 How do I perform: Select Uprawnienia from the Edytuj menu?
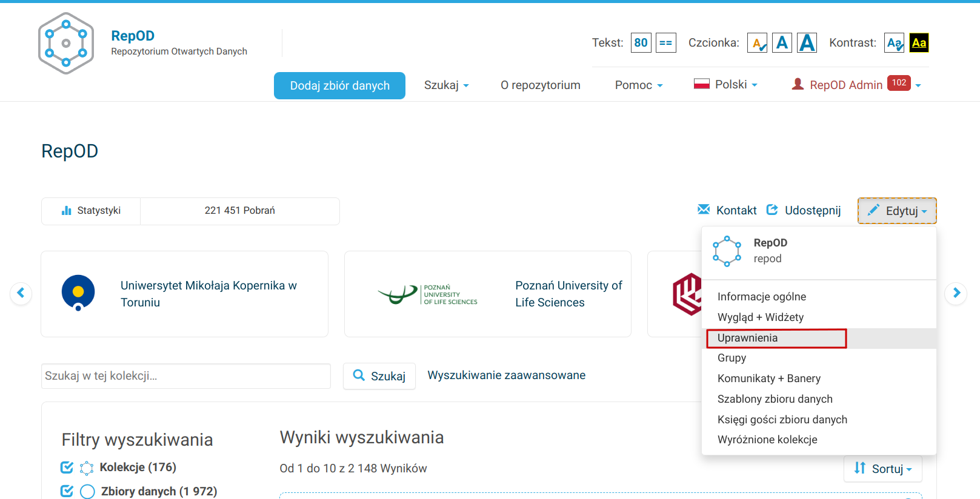(819, 338)
